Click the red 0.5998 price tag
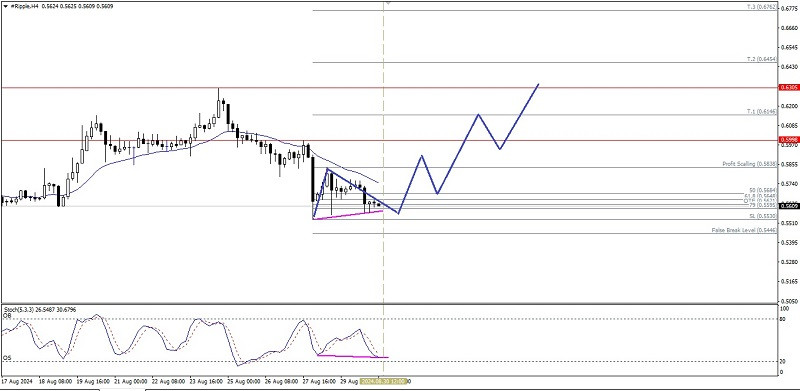The width and height of the screenshot is (800, 391). (788, 140)
